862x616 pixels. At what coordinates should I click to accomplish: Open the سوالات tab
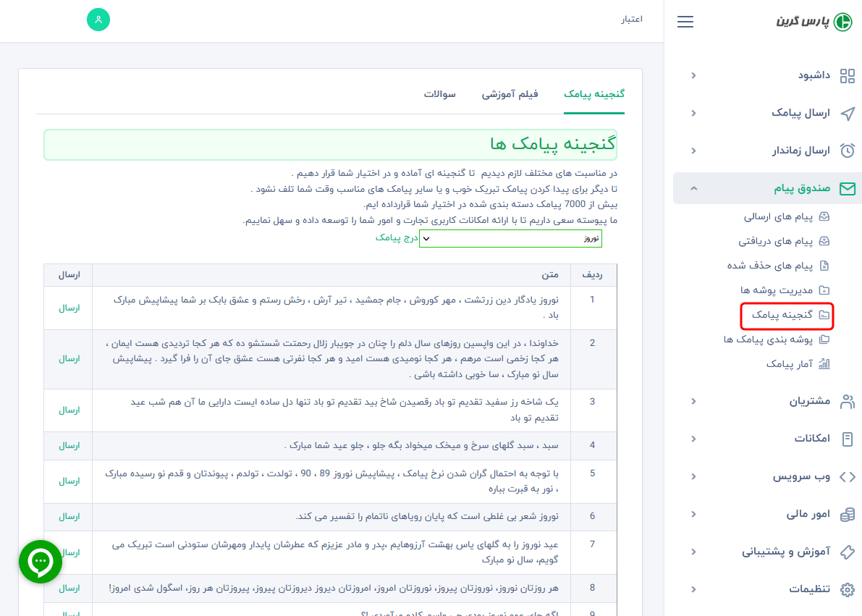point(439,94)
